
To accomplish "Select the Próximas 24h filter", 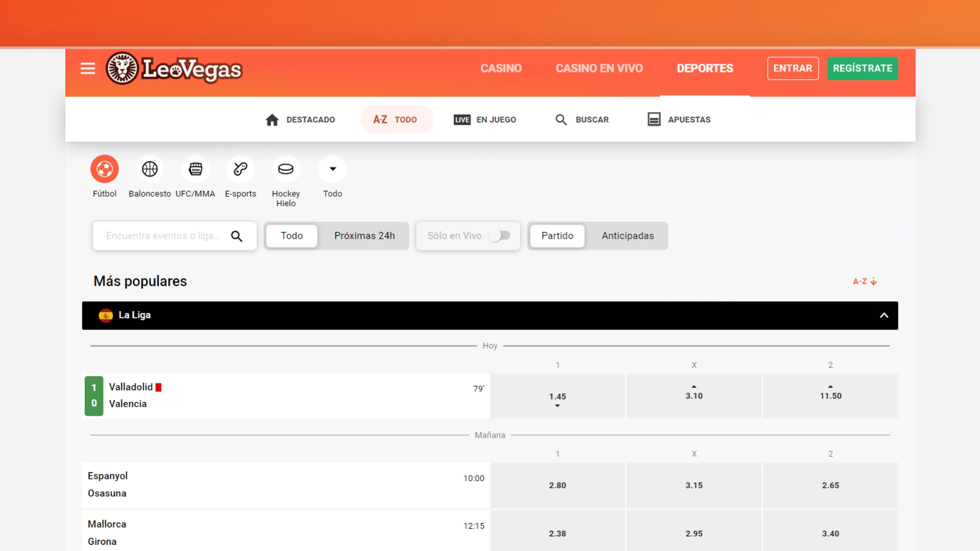I will tap(364, 236).
